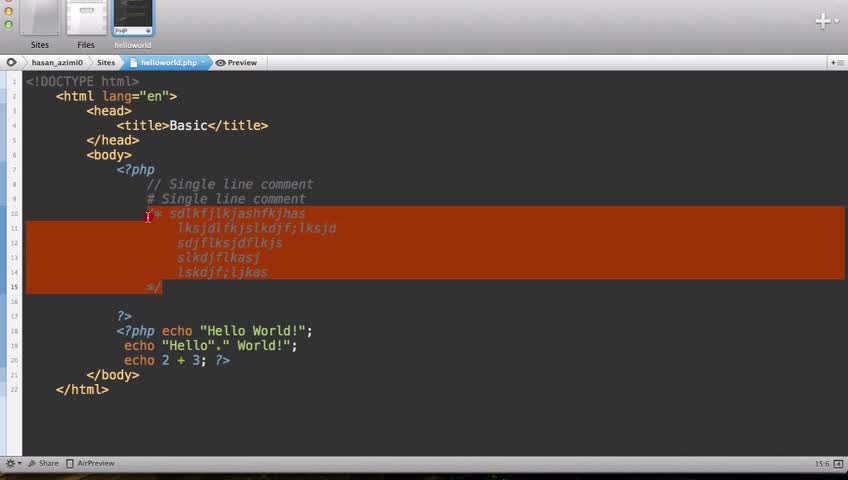Click the echo "Hello"." World!" line

(210, 345)
